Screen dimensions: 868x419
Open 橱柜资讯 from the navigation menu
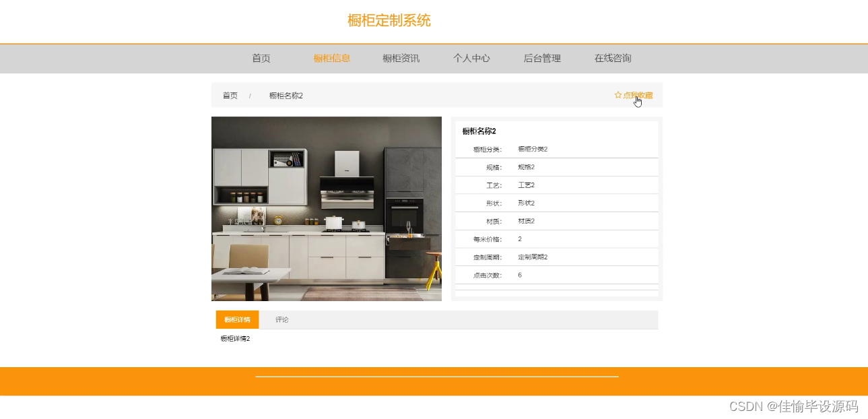400,59
